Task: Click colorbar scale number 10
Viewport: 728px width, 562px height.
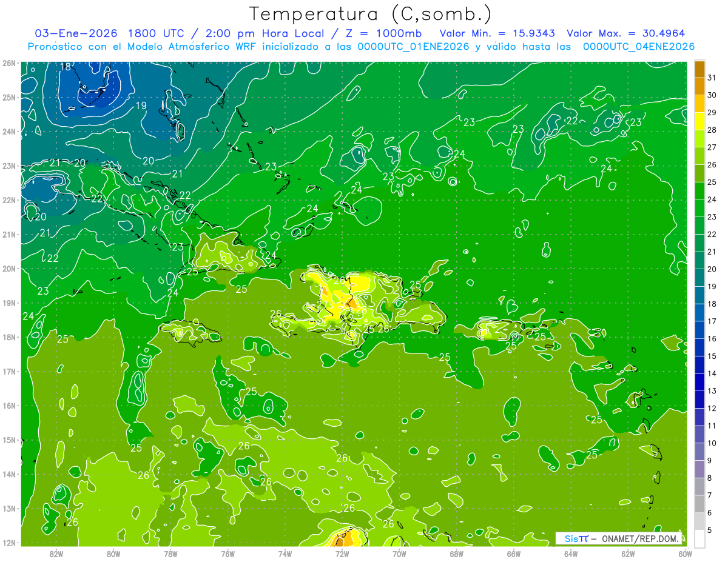Action: [x=712, y=443]
